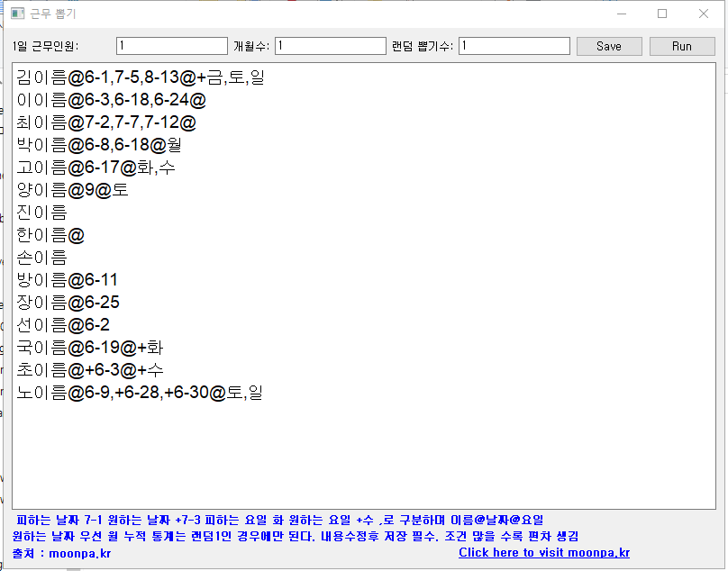Click the '1일 근무인원:' label
728x571 pixels.
coord(45,47)
